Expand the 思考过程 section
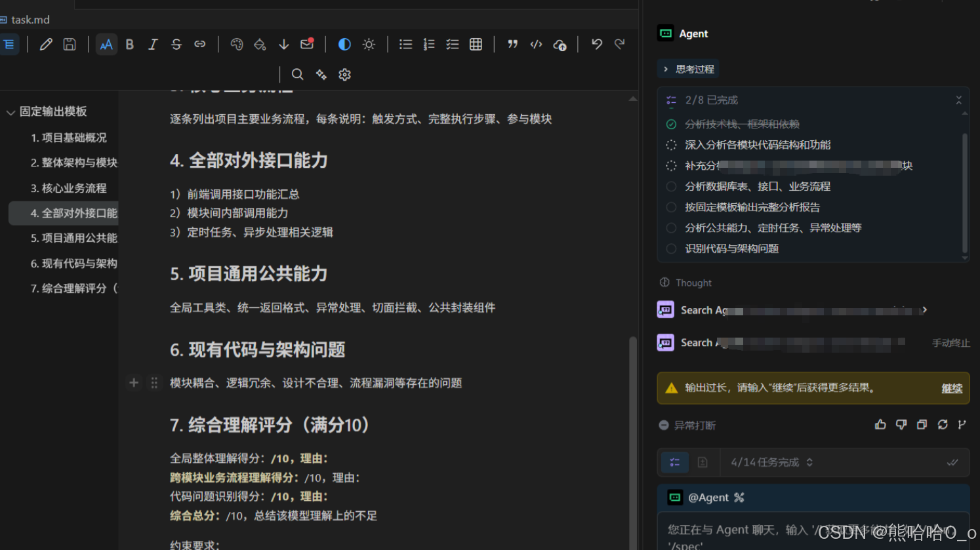 (688, 69)
